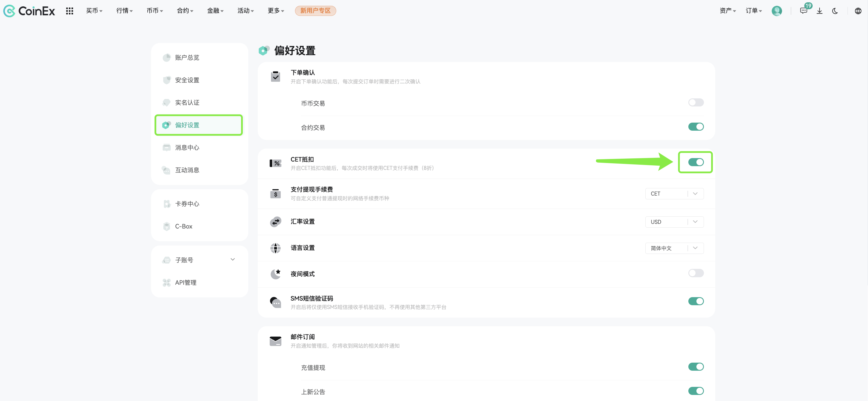Turn on 夜间模式 toggle
Viewport: 868px width, 401px height.
[x=696, y=273]
